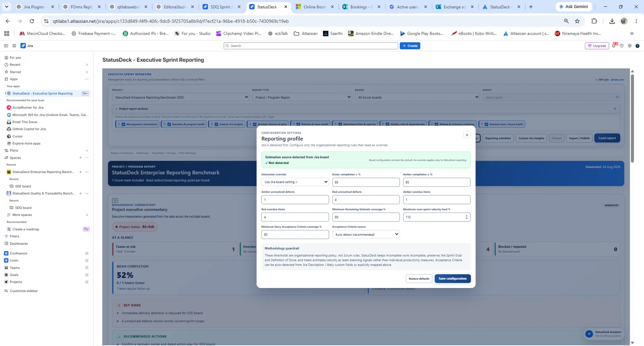Open the Report type dropdown
The height and width of the screenshot is (346, 644).
pyautogui.click(x=302, y=97)
